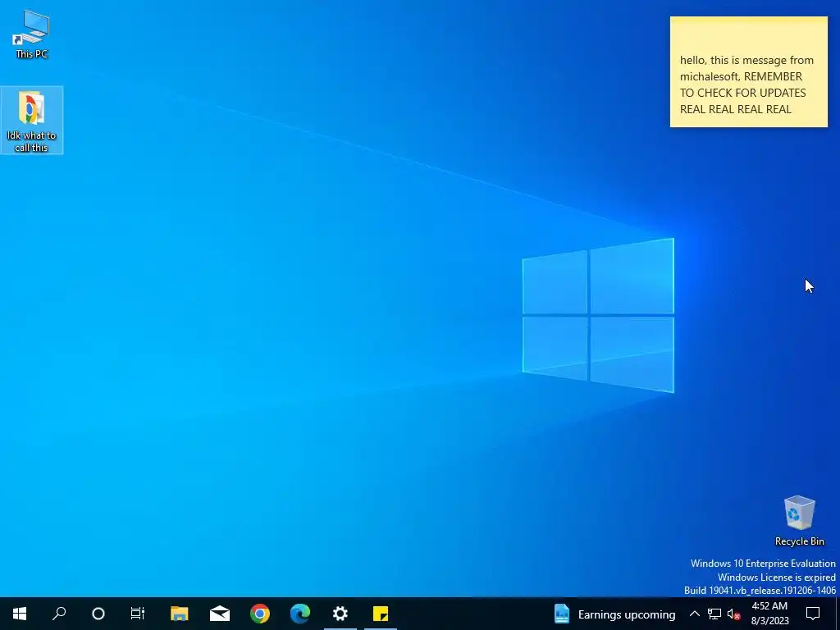Screen dimensions: 840x630
Task: Click the 'Windows License is expired' watermark line
Action: click(x=776, y=577)
